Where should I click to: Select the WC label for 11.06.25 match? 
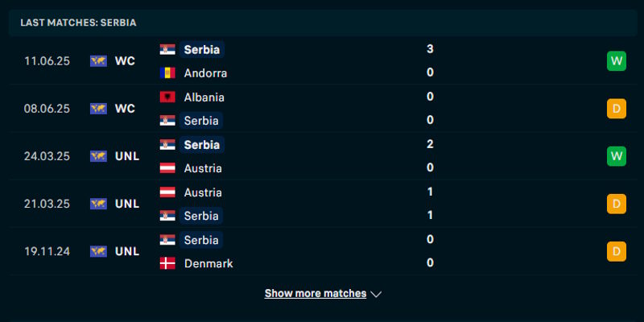pos(125,60)
